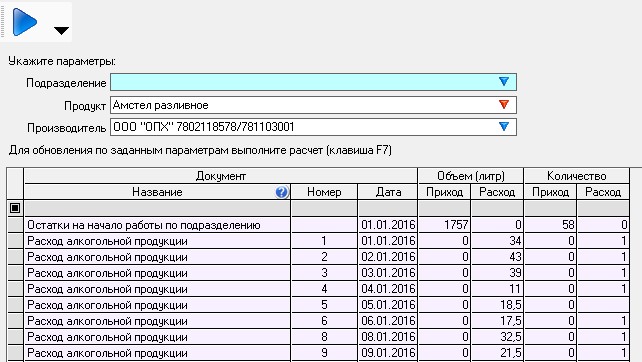
Task: Select the Расход алкогольной продукции row numbered 6
Action: (x=319, y=321)
